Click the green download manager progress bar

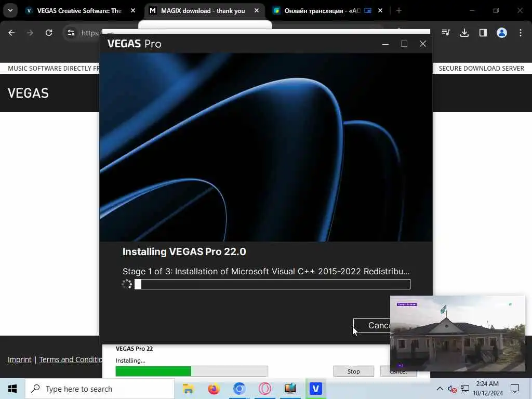click(192, 371)
